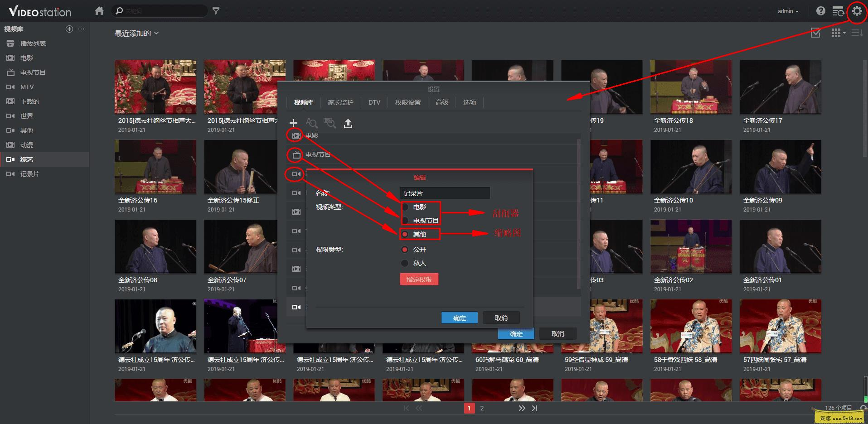Switch to the 权限设置 tab
Viewport: 868px width, 424px height.
point(407,102)
